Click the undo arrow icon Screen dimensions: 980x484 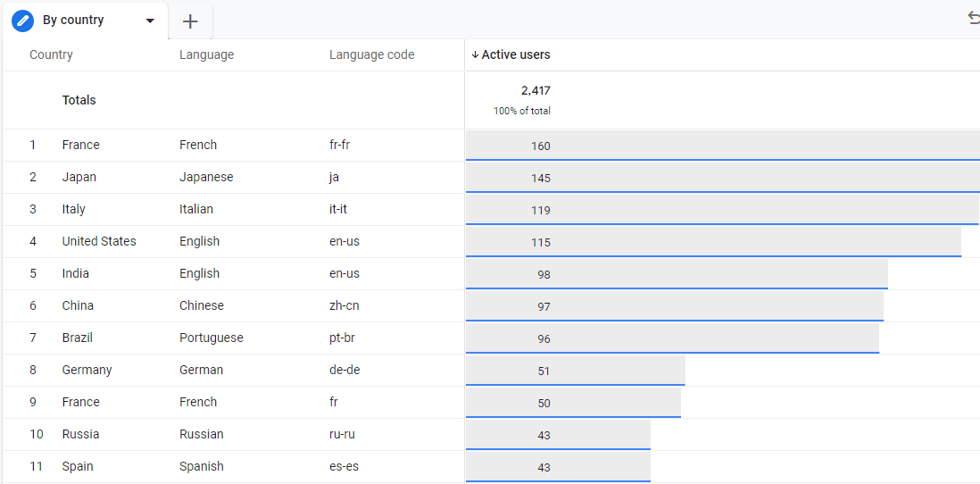(x=973, y=20)
